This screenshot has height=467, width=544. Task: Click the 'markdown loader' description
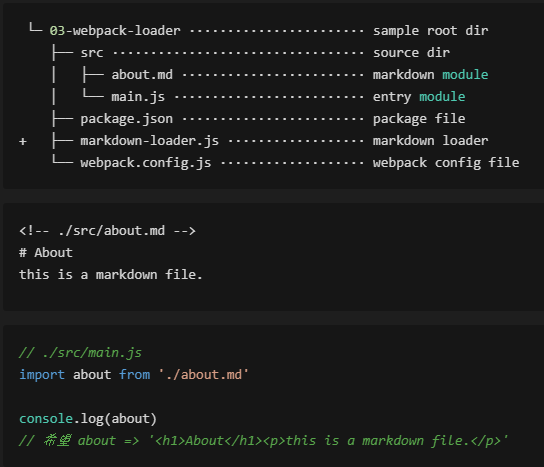click(431, 141)
